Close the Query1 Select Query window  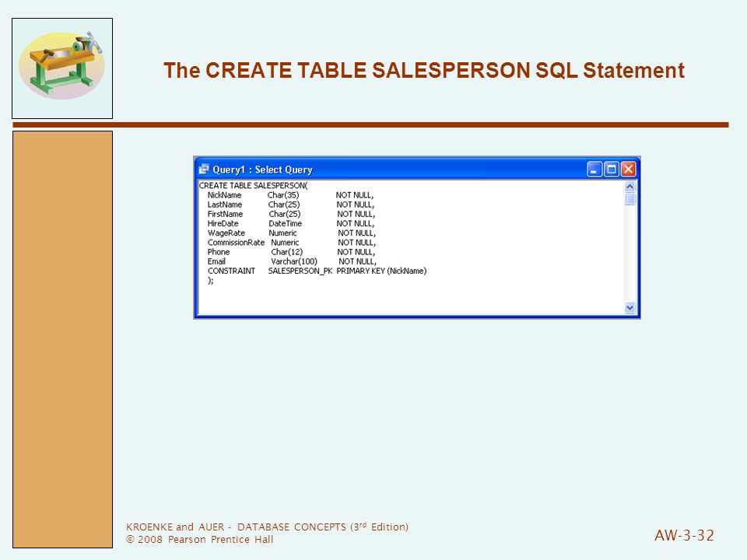[629, 169]
